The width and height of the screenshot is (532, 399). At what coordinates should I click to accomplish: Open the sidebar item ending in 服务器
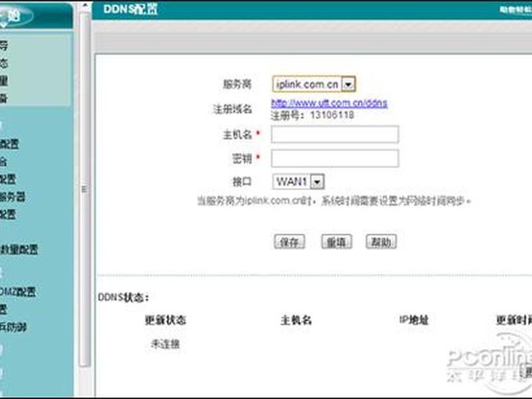[x=13, y=196]
